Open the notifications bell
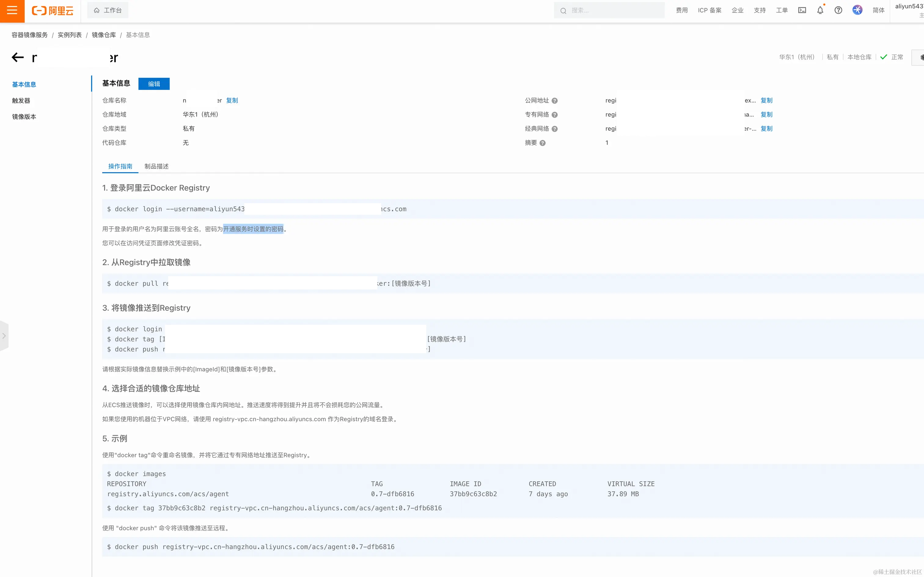The image size is (924, 577). 820,10
